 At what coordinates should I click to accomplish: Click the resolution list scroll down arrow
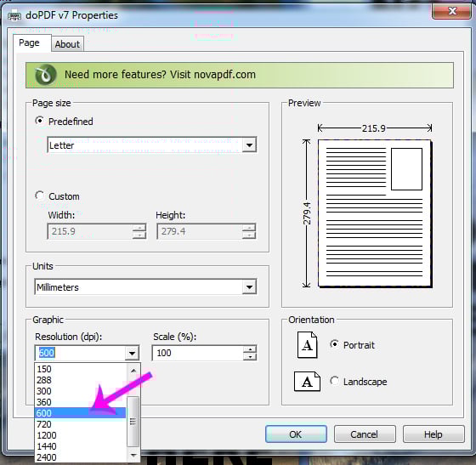[133, 455]
